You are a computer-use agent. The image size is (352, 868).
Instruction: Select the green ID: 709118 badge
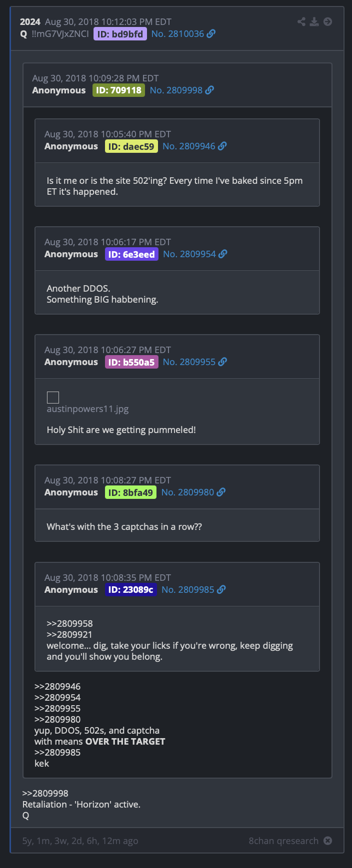[118, 90]
